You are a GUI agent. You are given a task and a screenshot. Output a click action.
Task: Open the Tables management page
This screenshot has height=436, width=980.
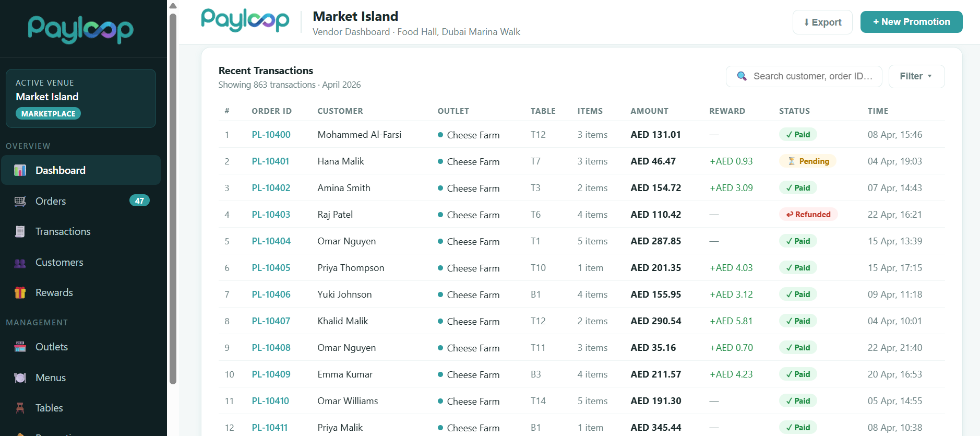coord(81,408)
